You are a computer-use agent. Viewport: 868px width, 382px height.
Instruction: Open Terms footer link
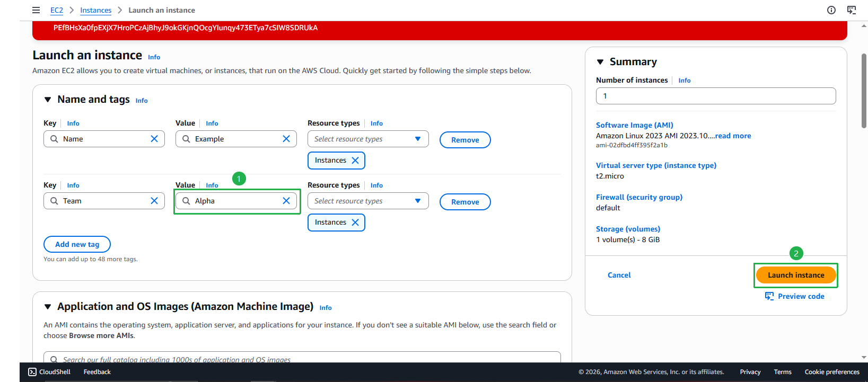pyautogui.click(x=783, y=372)
